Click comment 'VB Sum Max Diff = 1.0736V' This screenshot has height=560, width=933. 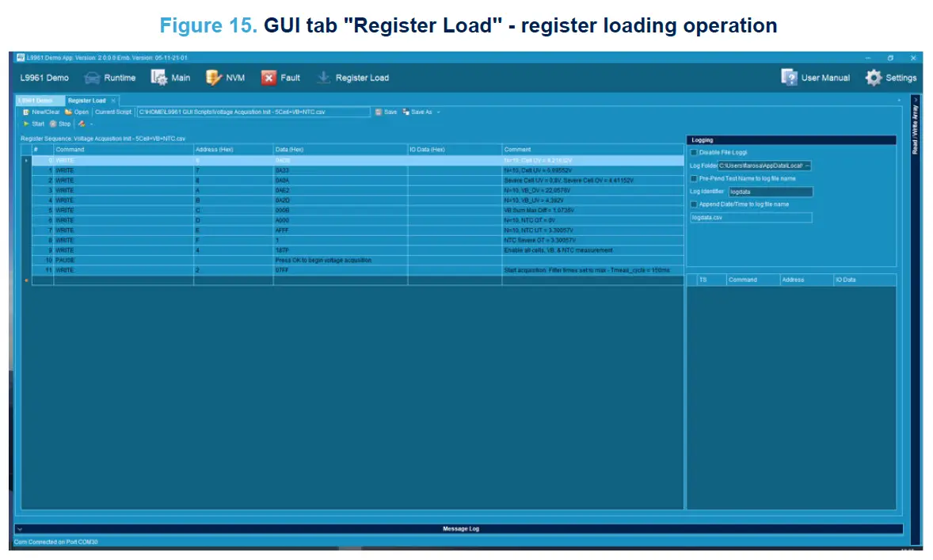(539, 210)
